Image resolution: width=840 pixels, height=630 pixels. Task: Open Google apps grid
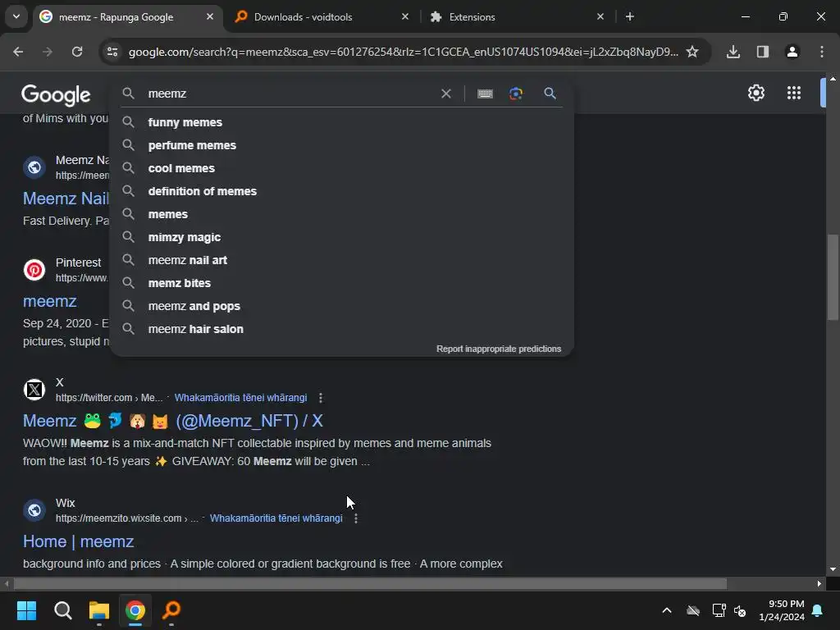click(x=794, y=93)
